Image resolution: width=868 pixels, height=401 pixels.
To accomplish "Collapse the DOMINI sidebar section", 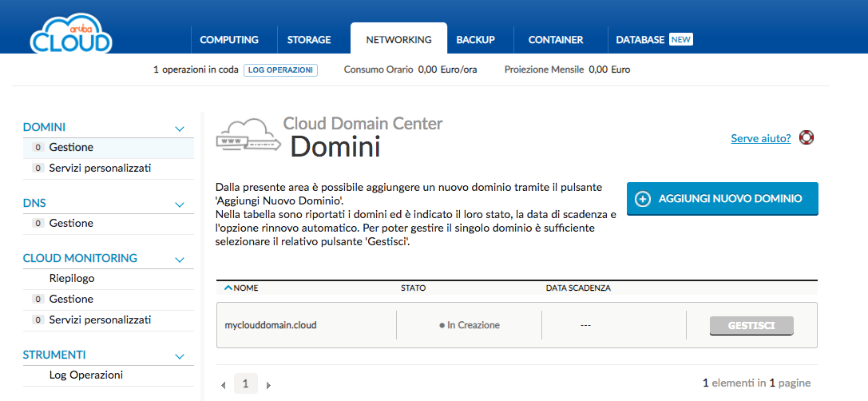I will tap(180, 129).
